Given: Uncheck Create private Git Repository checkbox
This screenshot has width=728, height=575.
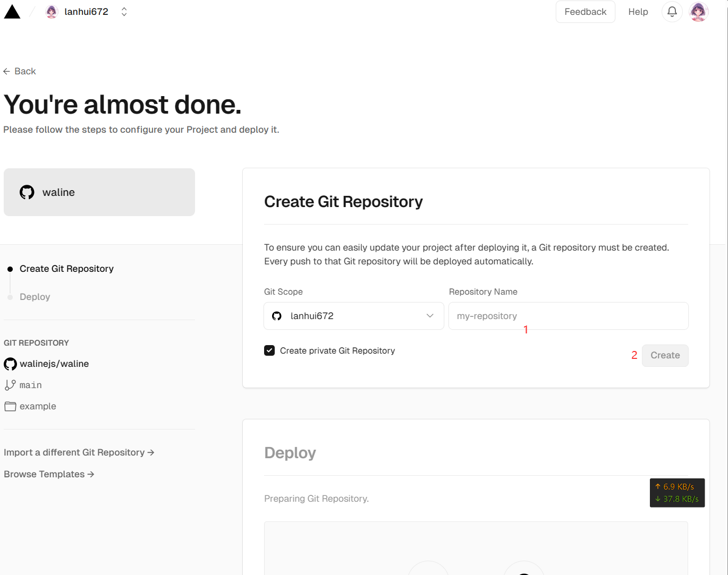Looking at the screenshot, I should tap(269, 350).
